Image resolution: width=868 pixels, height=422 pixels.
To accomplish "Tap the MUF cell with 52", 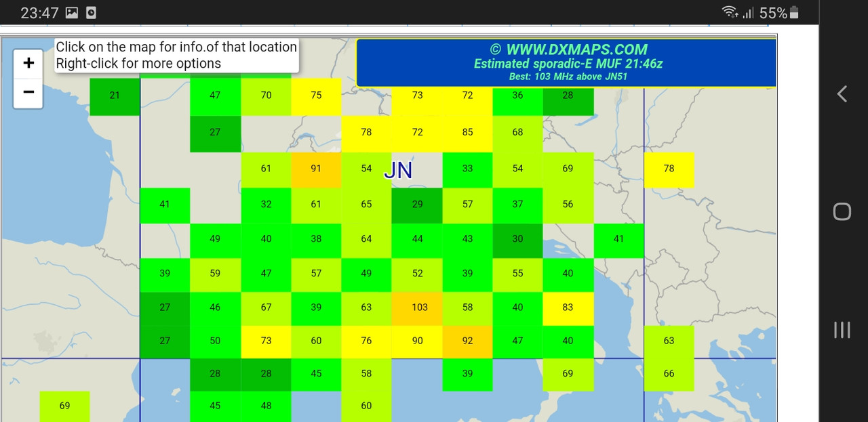I will tap(417, 274).
